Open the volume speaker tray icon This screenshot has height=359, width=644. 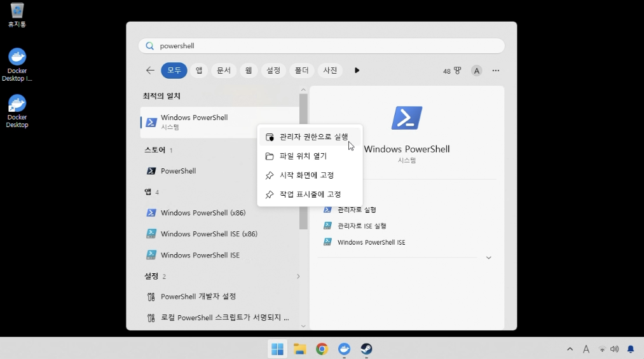point(614,349)
